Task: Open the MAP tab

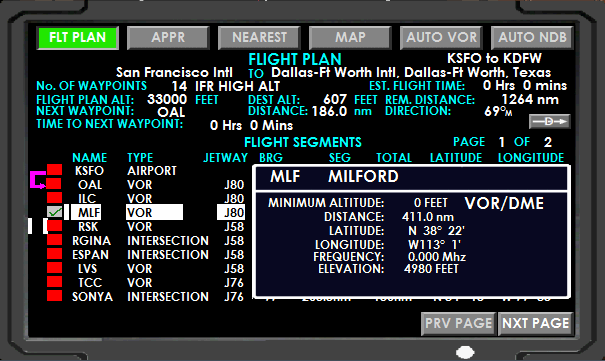Action: pyautogui.click(x=350, y=37)
